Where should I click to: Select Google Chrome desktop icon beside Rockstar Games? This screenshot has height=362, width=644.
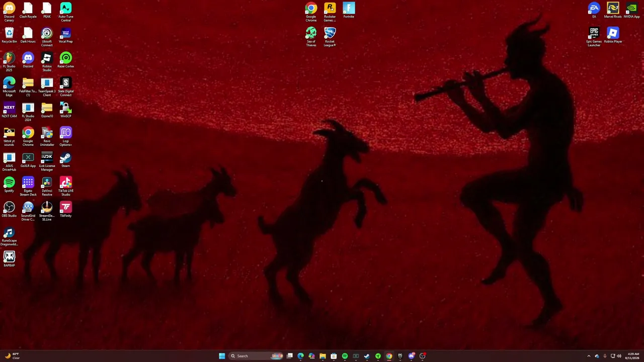(x=311, y=12)
